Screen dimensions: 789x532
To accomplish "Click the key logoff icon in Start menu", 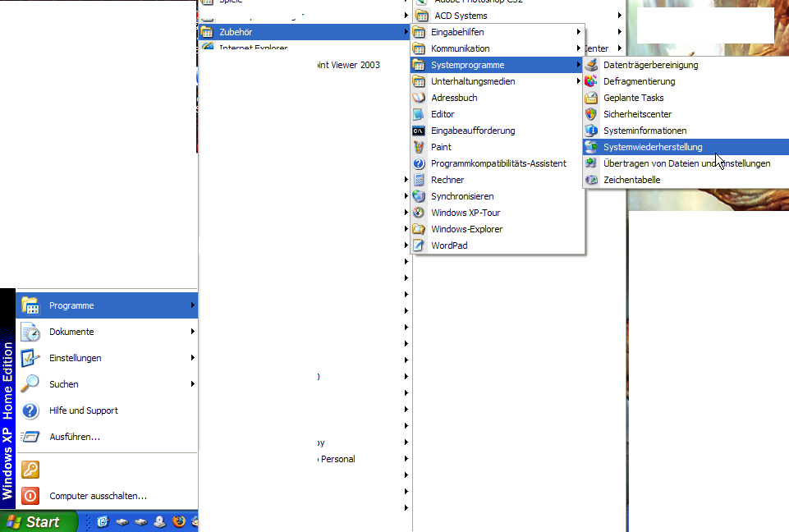I will (x=30, y=470).
